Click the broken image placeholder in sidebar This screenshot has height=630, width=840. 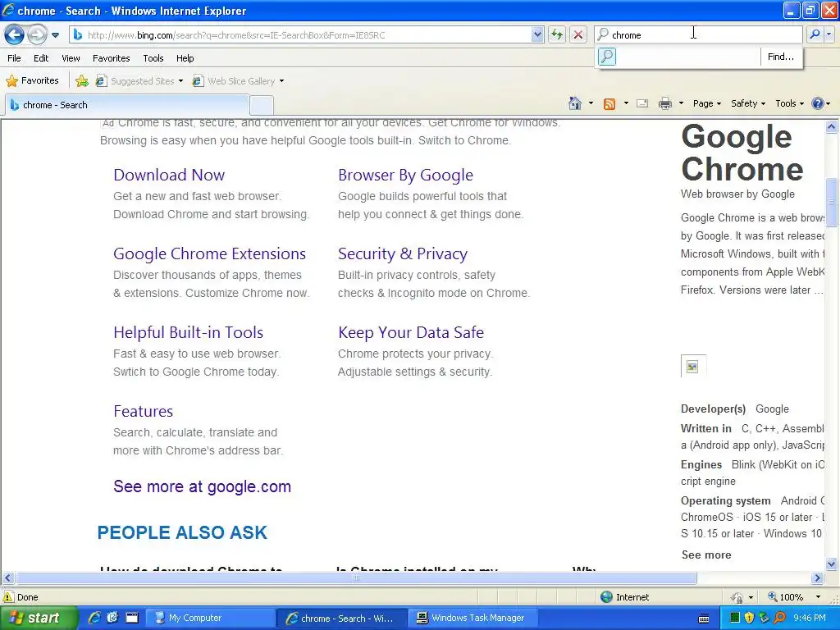point(692,367)
